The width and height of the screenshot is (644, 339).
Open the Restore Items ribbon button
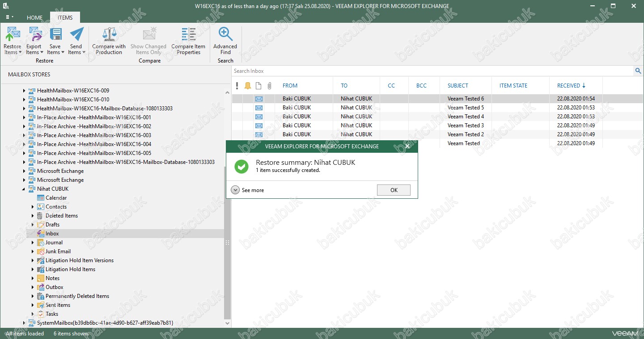point(13,41)
